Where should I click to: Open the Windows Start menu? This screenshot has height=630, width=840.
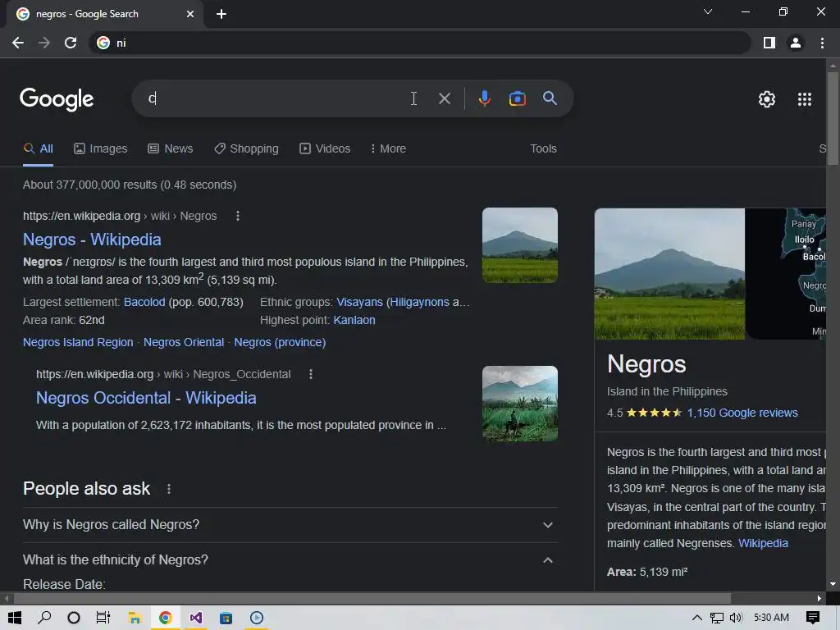[15, 618]
